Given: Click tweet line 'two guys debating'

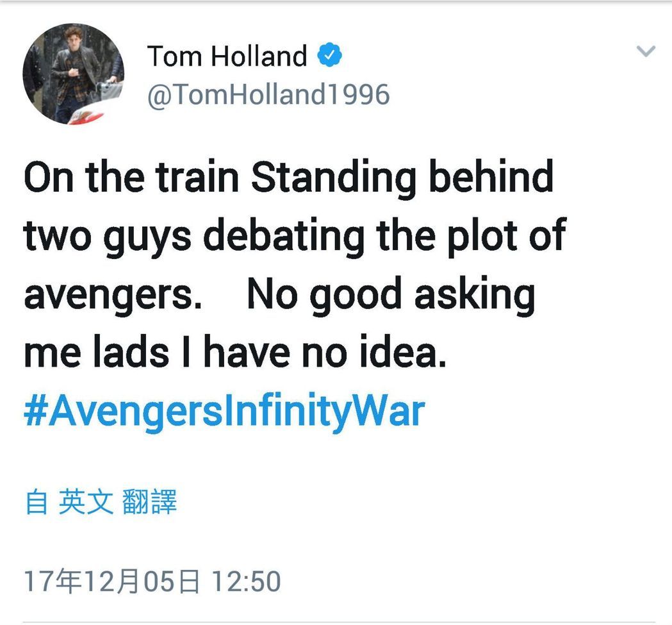Looking at the screenshot, I should pyautogui.click(x=295, y=237).
